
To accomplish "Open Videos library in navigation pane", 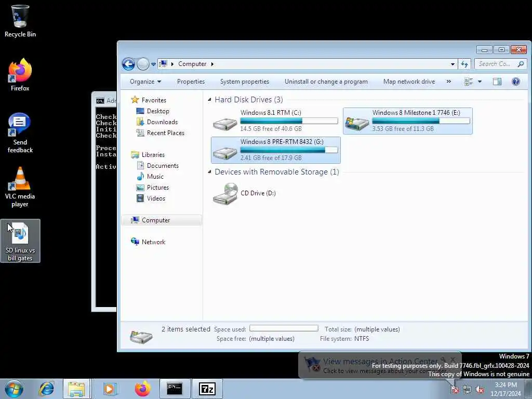I will (x=151, y=198).
